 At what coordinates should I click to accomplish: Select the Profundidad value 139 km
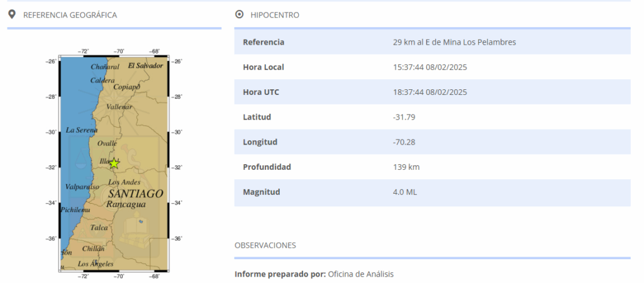[x=406, y=167]
